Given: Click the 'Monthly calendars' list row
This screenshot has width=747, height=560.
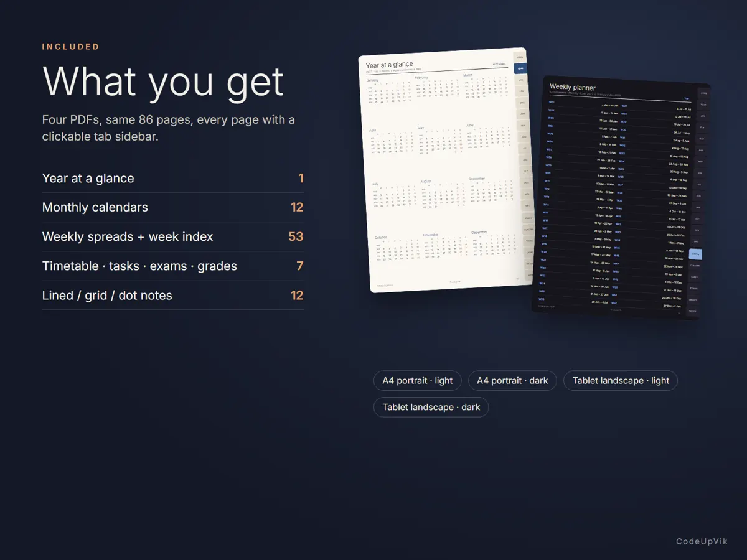Looking at the screenshot, I should tap(173, 208).
